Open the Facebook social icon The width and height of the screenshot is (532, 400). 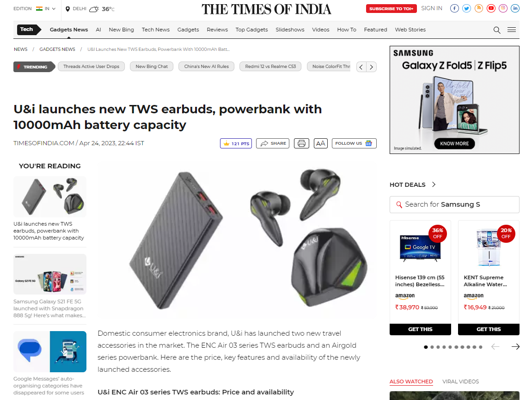pos(454,8)
